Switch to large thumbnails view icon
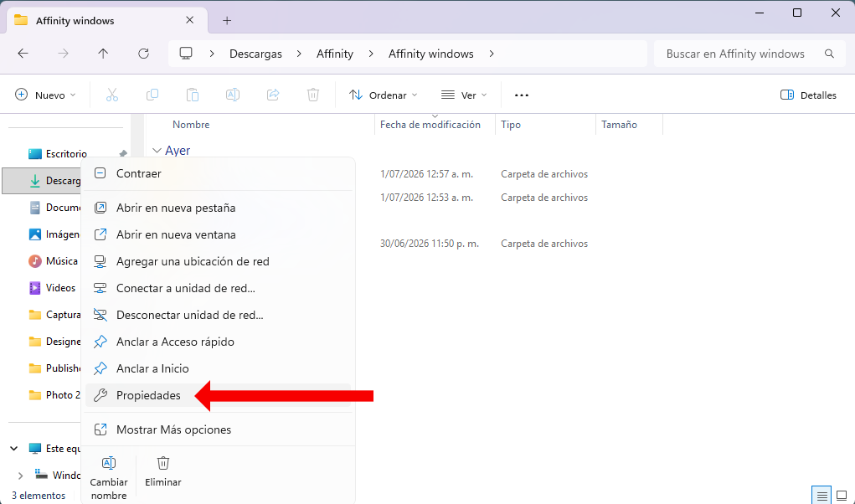 (x=842, y=496)
